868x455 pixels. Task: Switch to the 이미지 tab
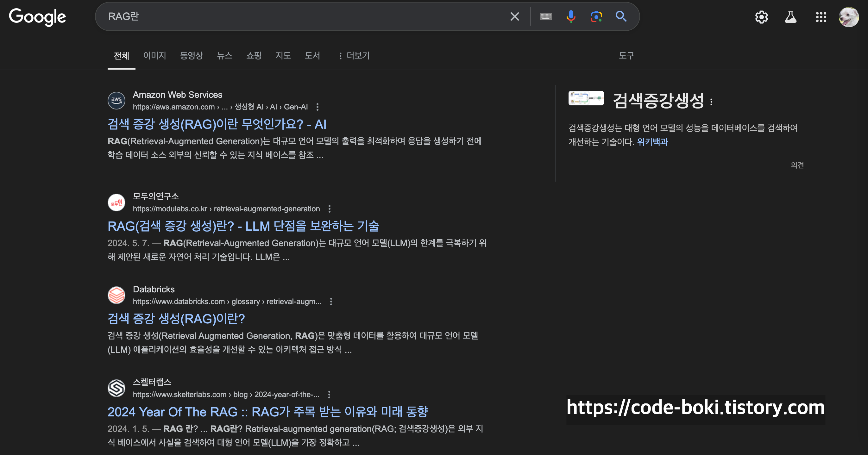click(x=155, y=56)
